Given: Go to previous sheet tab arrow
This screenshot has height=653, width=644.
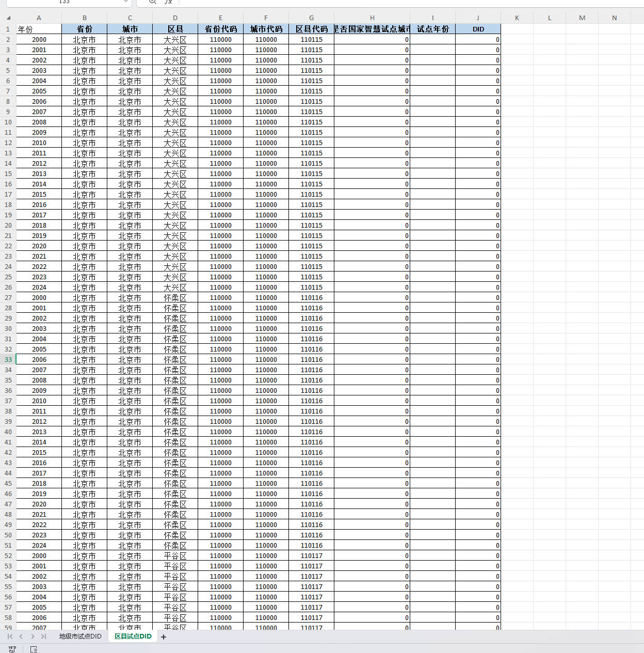Looking at the screenshot, I should [x=21, y=636].
